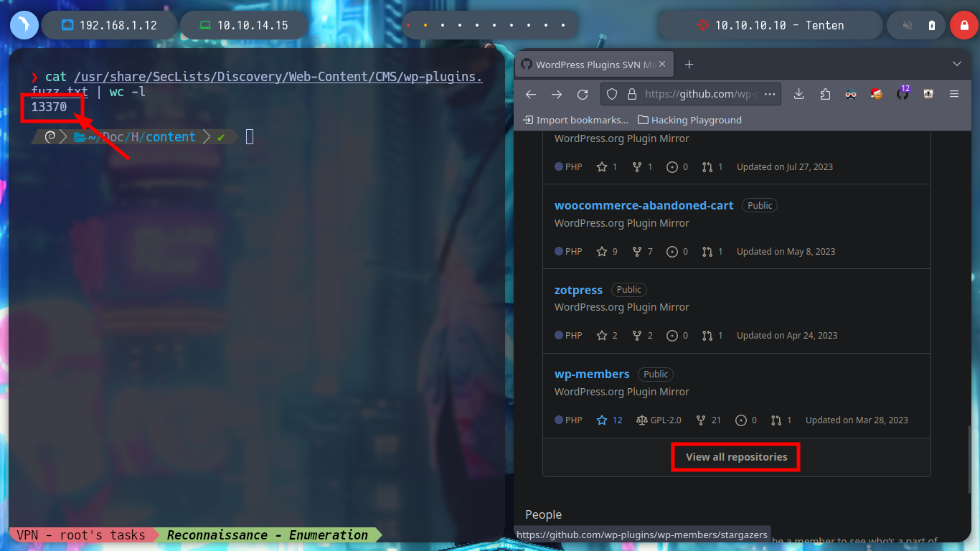Click the tracking protection shield icon
Screen dimensions: 980x551
coord(612,94)
